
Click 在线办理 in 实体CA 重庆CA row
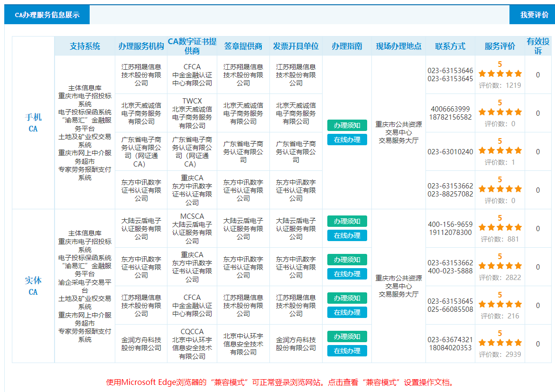click(x=347, y=274)
